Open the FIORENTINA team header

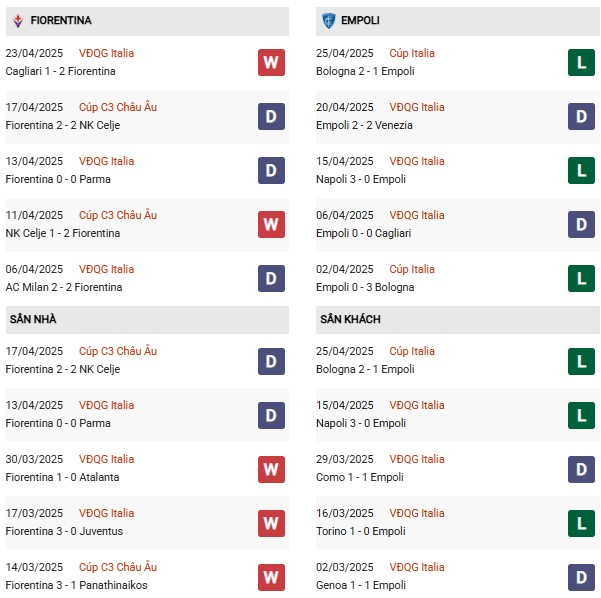pyautogui.click(x=61, y=20)
